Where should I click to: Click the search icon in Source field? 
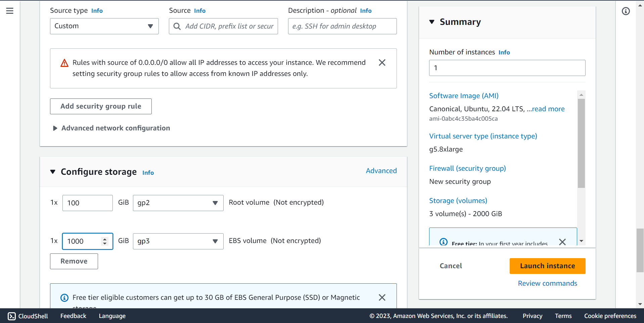coord(177,26)
